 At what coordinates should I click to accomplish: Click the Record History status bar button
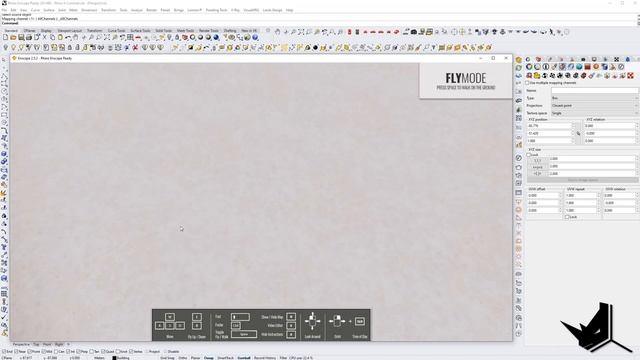[x=265, y=358]
